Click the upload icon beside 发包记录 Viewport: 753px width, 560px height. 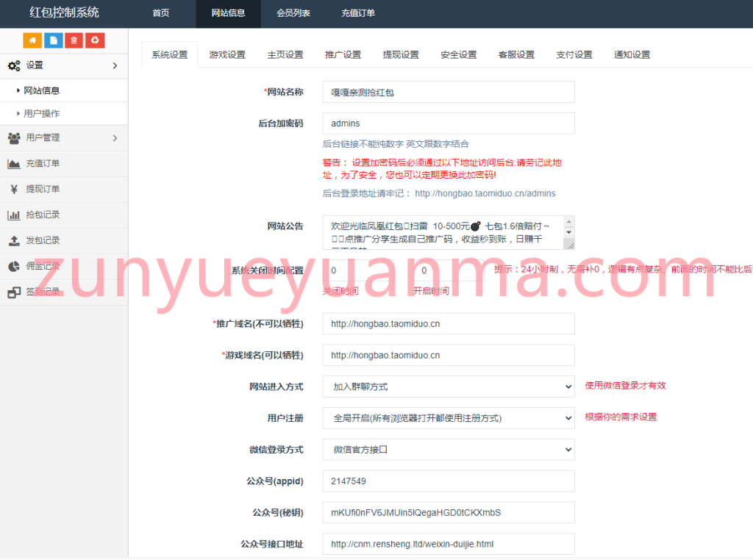pos(14,240)
